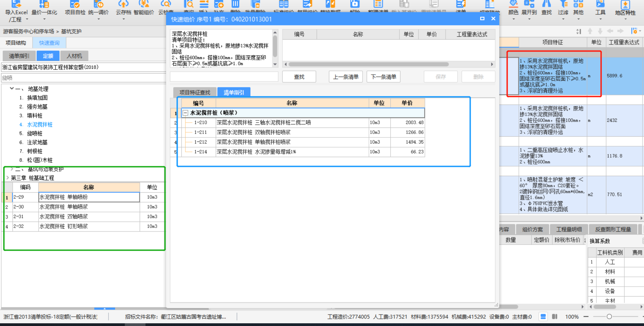Open the 组价方案 tab

point(532,229)
